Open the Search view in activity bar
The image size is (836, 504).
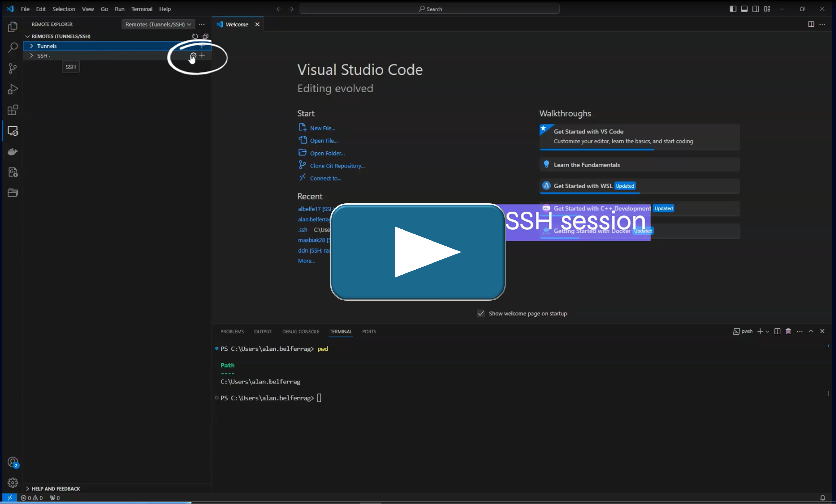(x=13, y=47)
